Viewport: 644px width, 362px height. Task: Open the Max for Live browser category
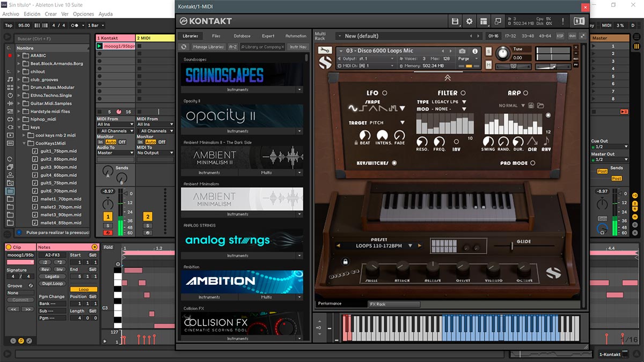(x=10, y=120)
